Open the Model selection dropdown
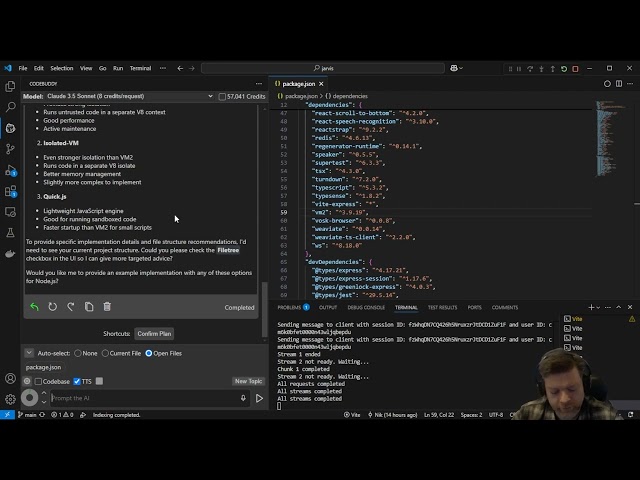 130,96
